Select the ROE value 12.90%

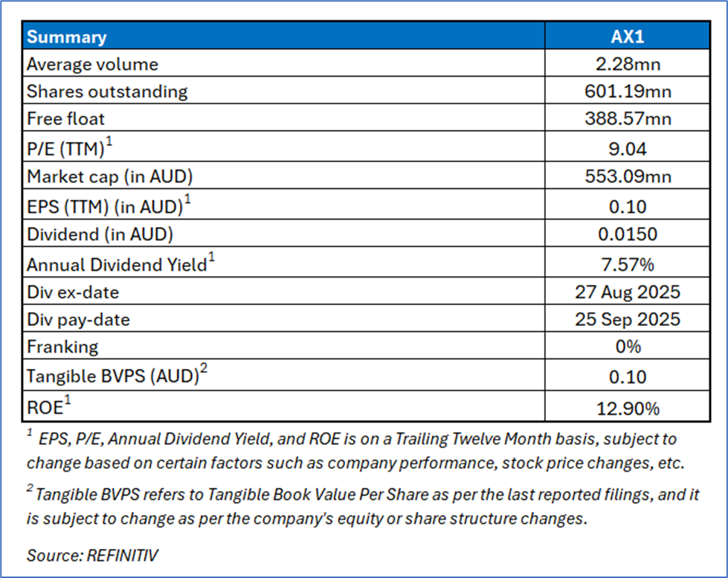627,408
